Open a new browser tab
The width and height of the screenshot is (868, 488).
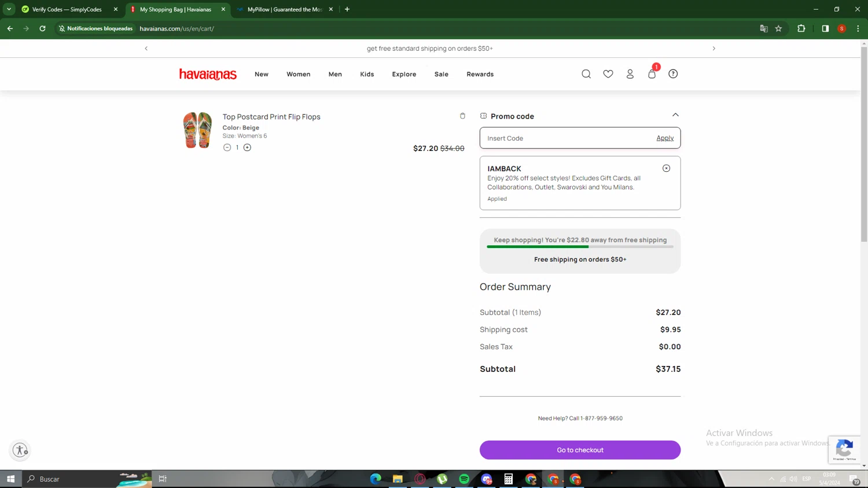(347, 9)
